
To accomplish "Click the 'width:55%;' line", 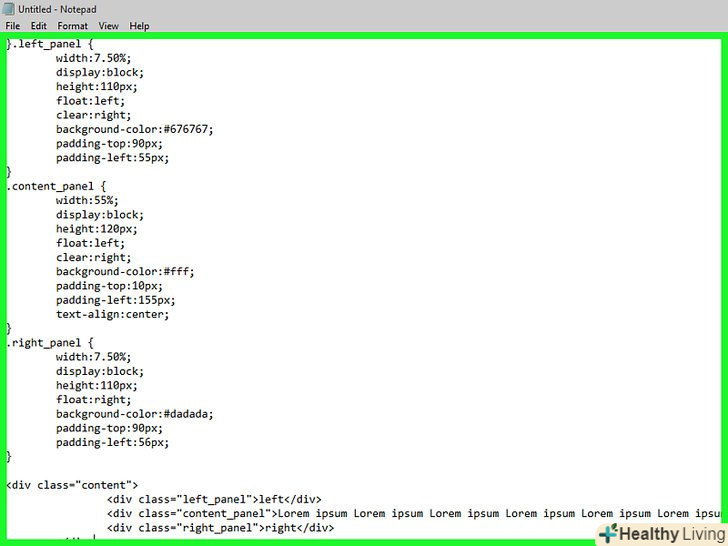I will tap(87, 201).
